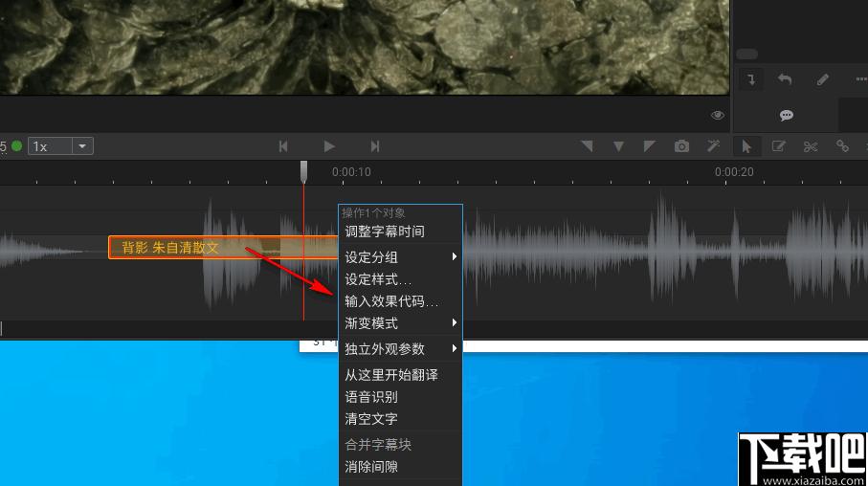Choose 从这里开始翻译 menu entry

[x=400, y=375]
